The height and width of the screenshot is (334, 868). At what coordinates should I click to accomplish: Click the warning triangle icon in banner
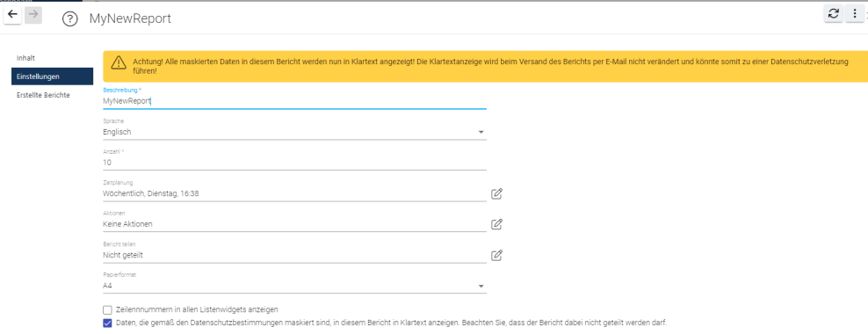pyautogui.click(x=119, y=63)
